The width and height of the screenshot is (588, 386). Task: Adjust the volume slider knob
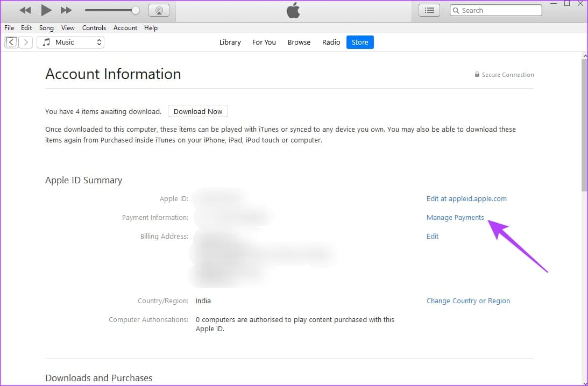[136, 10]
